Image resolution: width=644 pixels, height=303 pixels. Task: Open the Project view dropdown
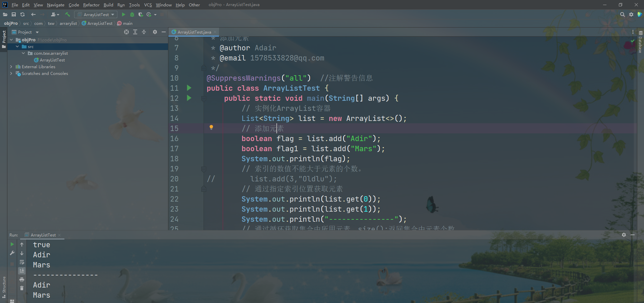pos(25,32)
